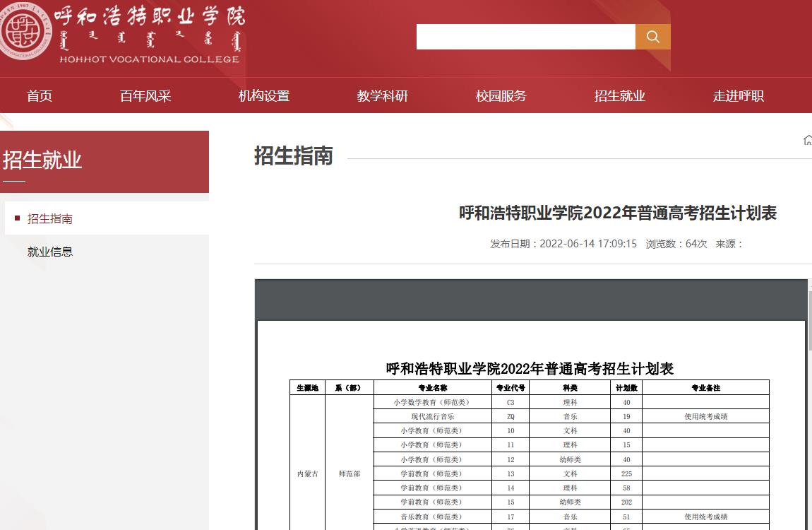Open the 教学科研 navigation item
812x530 pixels.
tap(383, 96)
